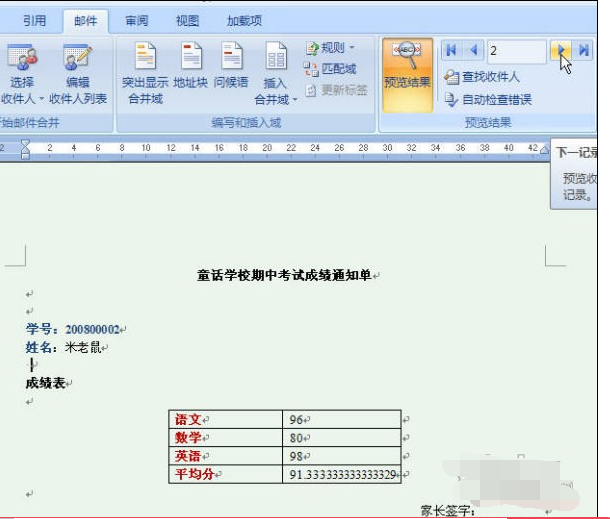Go to the previous record
The image size is (610, 519).
473,50
